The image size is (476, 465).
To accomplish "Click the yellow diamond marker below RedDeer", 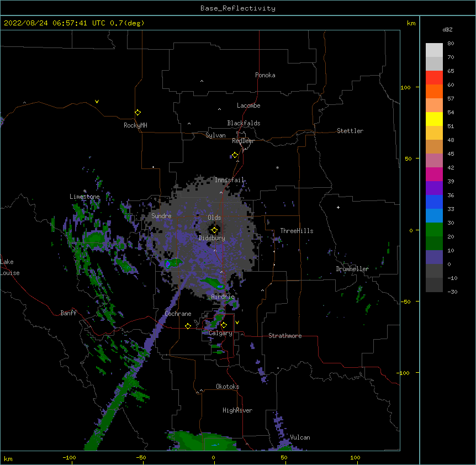I will coord(235,155).
